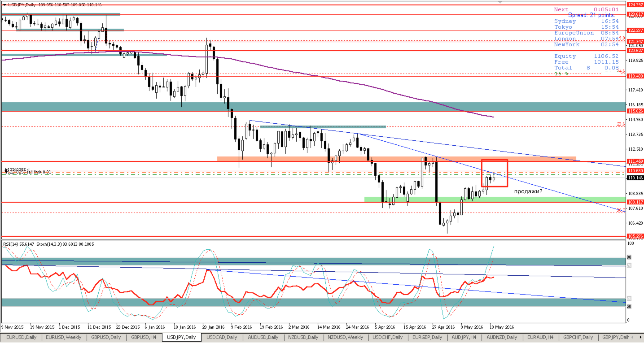Click the 120.627 price level label

click(x=635, y=51)
